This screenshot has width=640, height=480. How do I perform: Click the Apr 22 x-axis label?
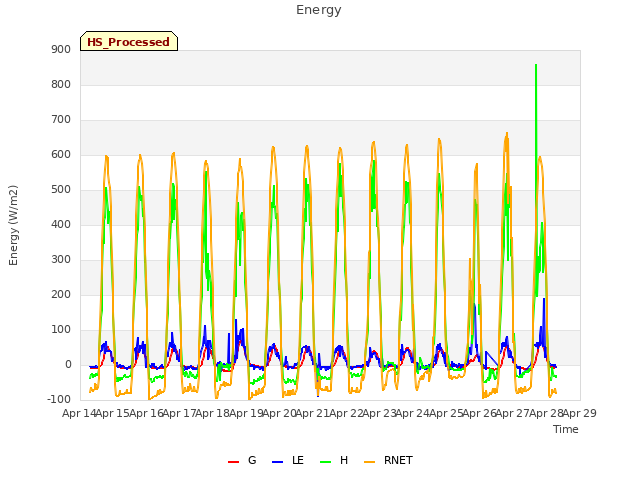[346, 413]
